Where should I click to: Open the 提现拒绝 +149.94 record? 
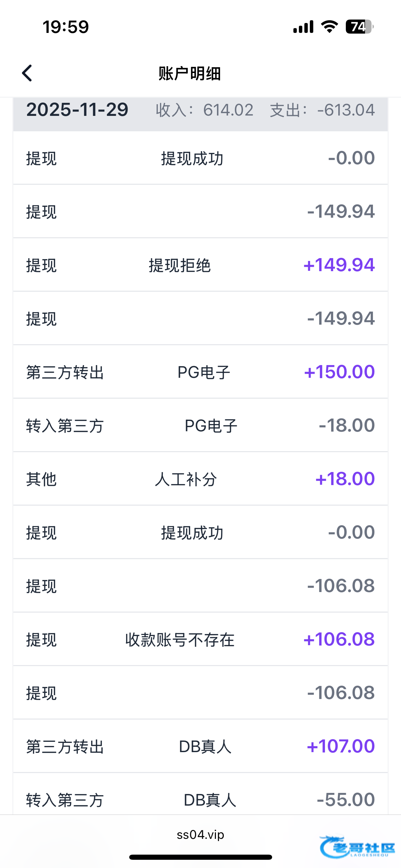coord(200,265)
